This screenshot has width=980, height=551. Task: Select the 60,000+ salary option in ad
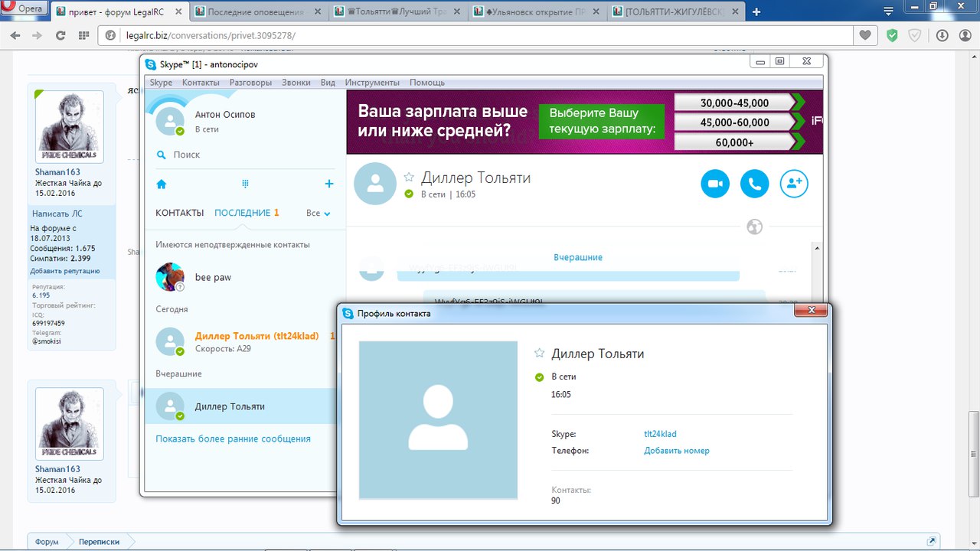click(734, 142)
